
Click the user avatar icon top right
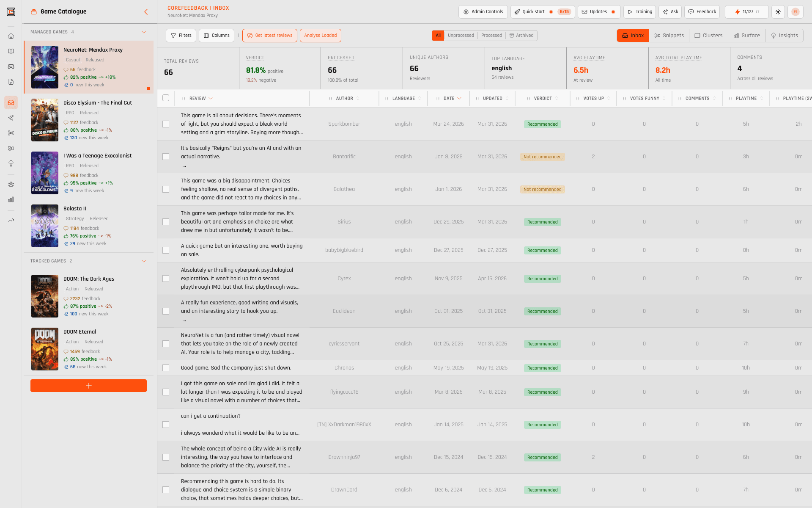click(796, 12)
